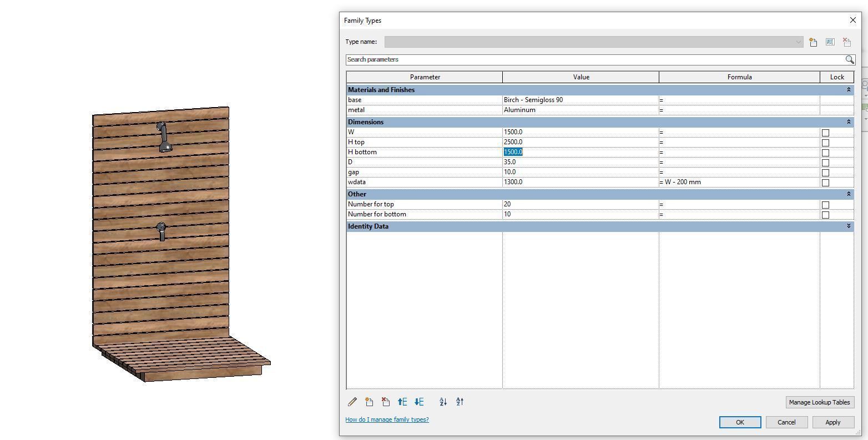
Task: Toggle lock checkbox for wdata parameter
Action: tap(825, 183)
